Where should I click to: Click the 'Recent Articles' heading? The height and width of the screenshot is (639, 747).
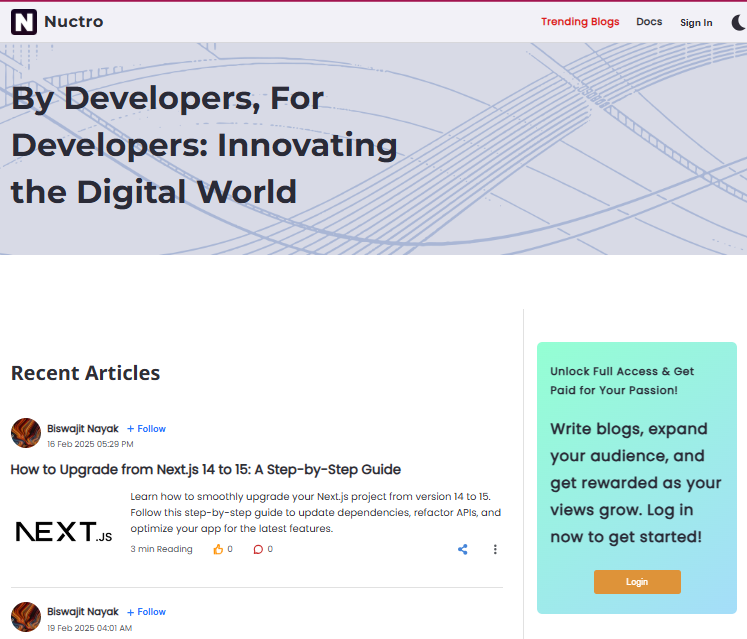[x=86, y=373]
